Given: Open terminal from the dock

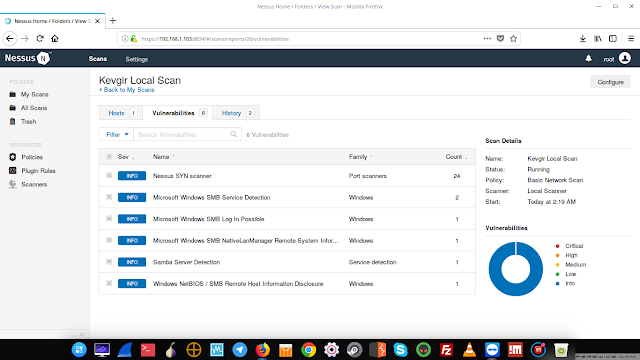Looking at the screenshot, I should click(x=148, y=350).
